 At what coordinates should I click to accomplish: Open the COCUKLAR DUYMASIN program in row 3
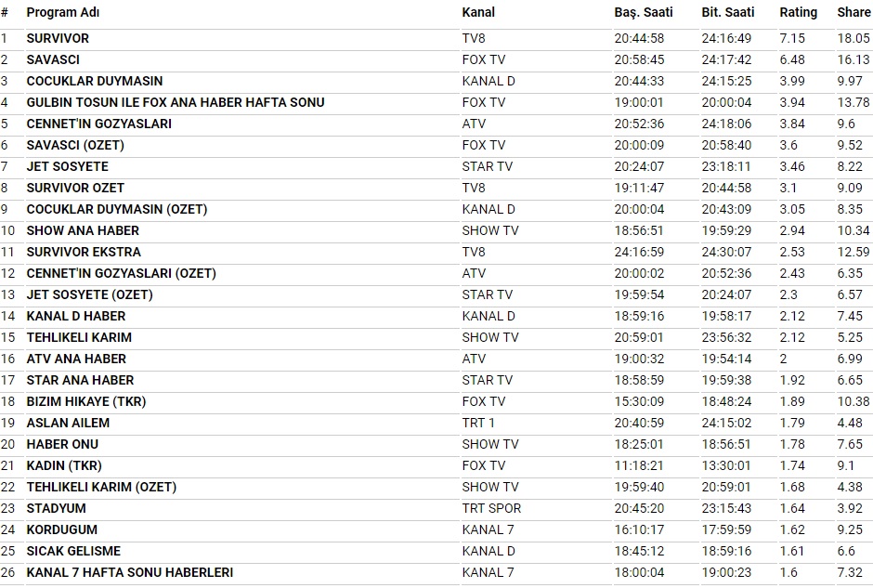[x=94, y=81]
